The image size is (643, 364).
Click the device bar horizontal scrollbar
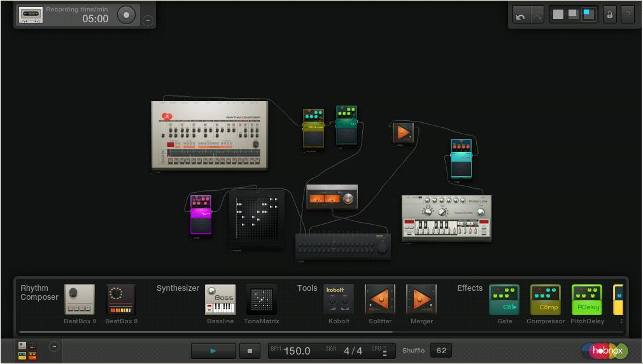click(206, 332)
